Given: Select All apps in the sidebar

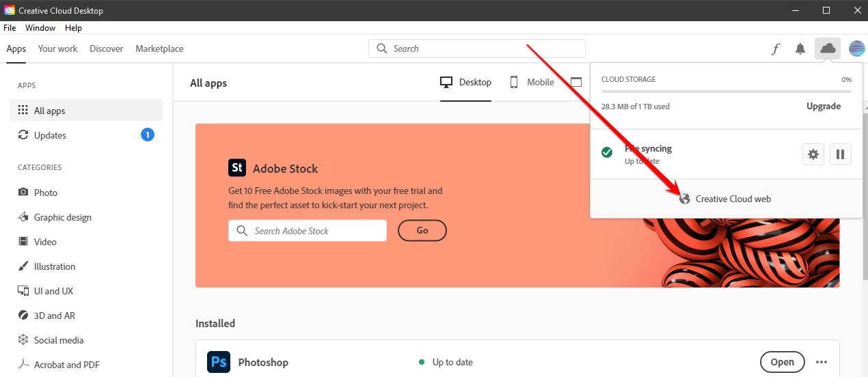Looking at the screenshot, I should 86,110.
